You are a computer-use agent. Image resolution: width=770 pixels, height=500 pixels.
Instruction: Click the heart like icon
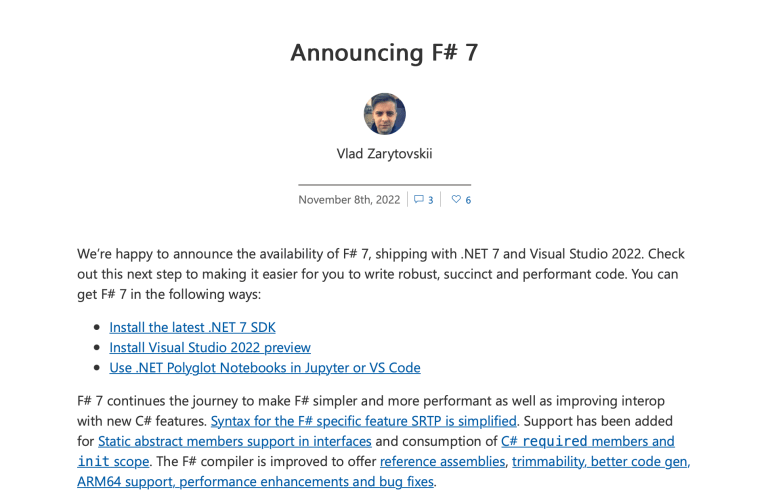point(456,200)
